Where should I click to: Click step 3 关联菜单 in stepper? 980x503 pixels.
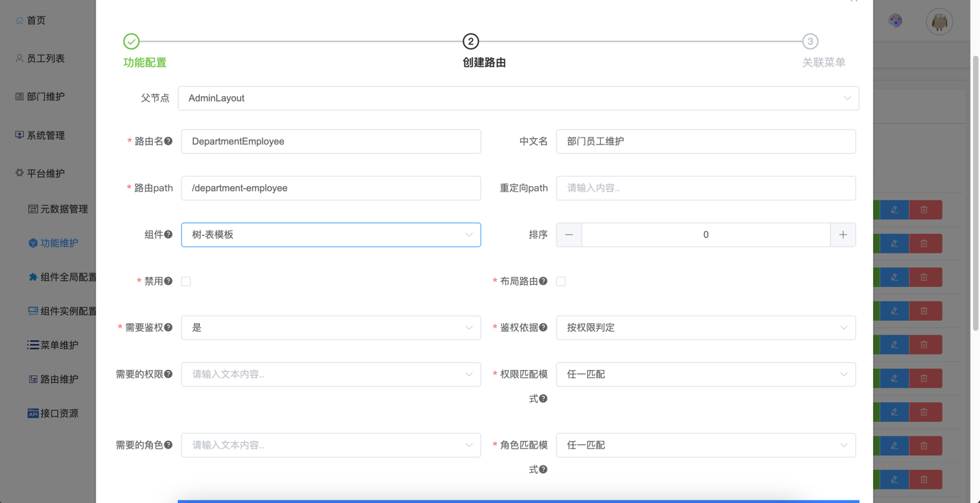click(810, 42)
